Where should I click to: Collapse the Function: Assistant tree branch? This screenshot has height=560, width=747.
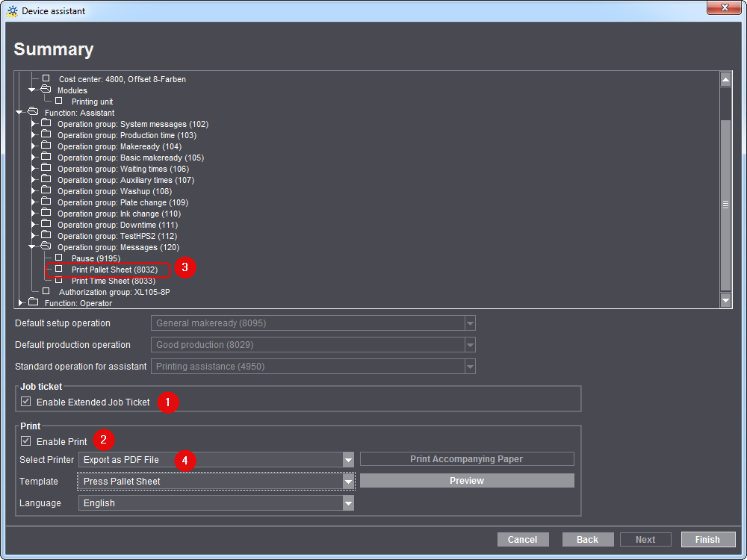(20, 113)
